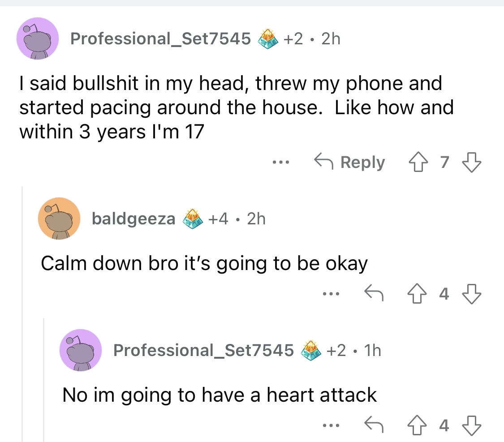Downvote the top comment with 7 points
Image resolution: width=504 pixels, height=442 pixels.
tap(472, 162)
